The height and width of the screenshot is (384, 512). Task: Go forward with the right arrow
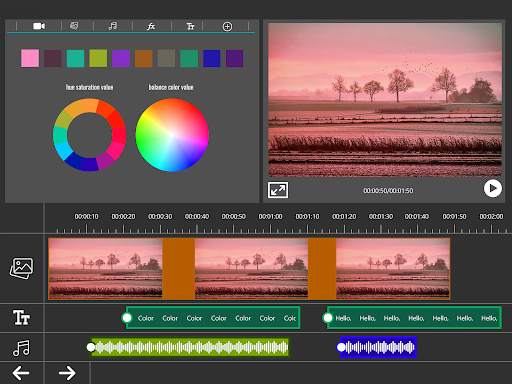[x=67, y=373]
